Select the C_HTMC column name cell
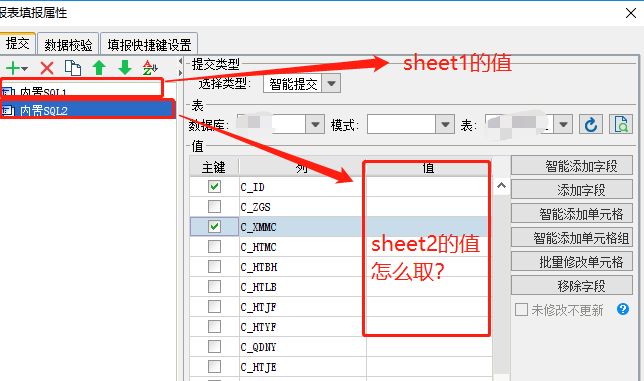 (x=302, y=247)
